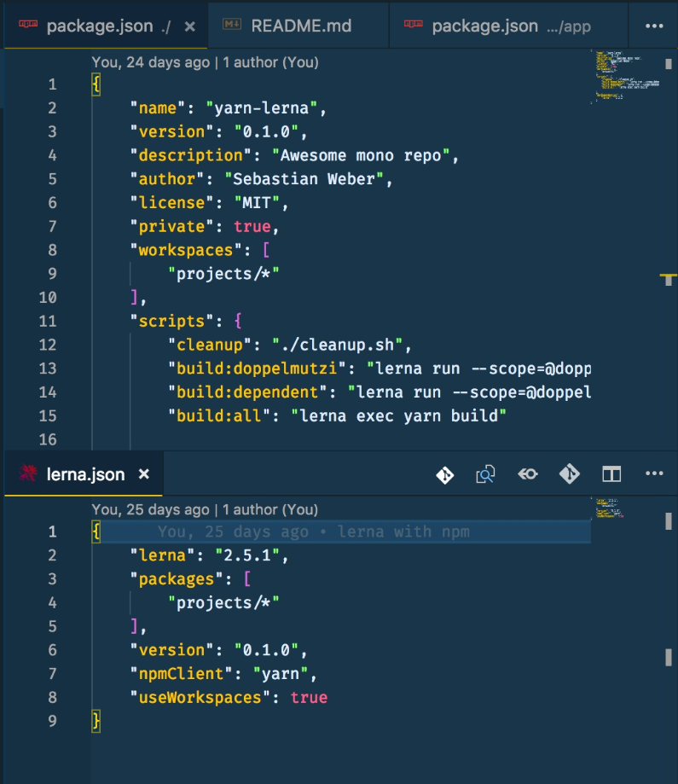Click the true value of useWorkspaces
This screenshot has height=784, width=678.
[309, 698]
